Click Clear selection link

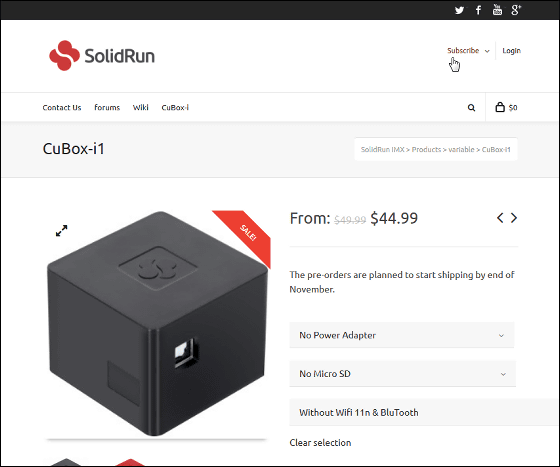click(320, 443)
